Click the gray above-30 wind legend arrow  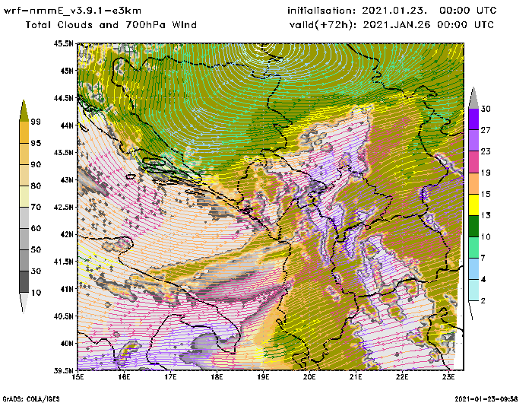473,98
